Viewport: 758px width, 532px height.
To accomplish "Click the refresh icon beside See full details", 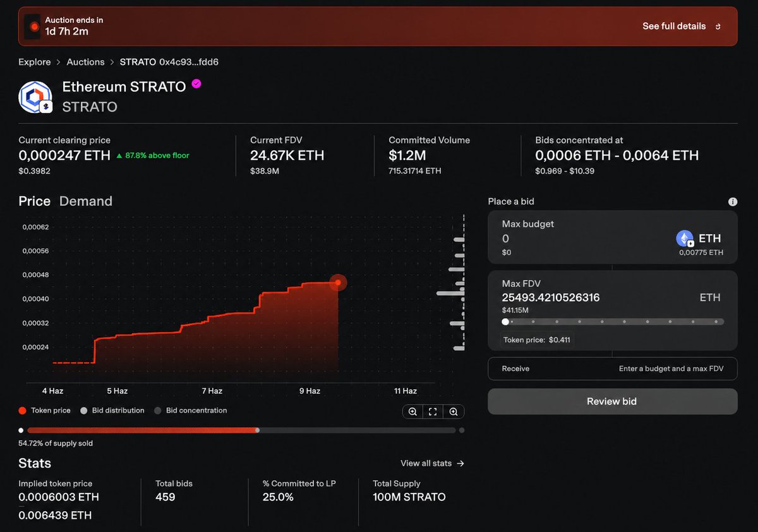I will 718,27.
